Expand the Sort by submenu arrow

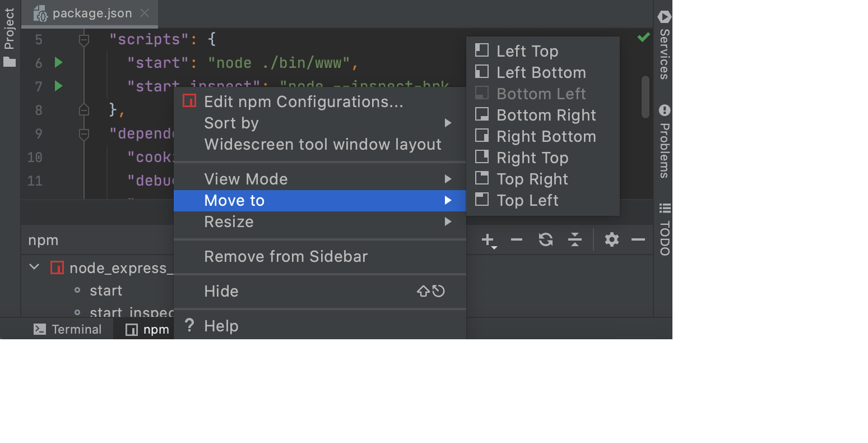click(448, 123)
